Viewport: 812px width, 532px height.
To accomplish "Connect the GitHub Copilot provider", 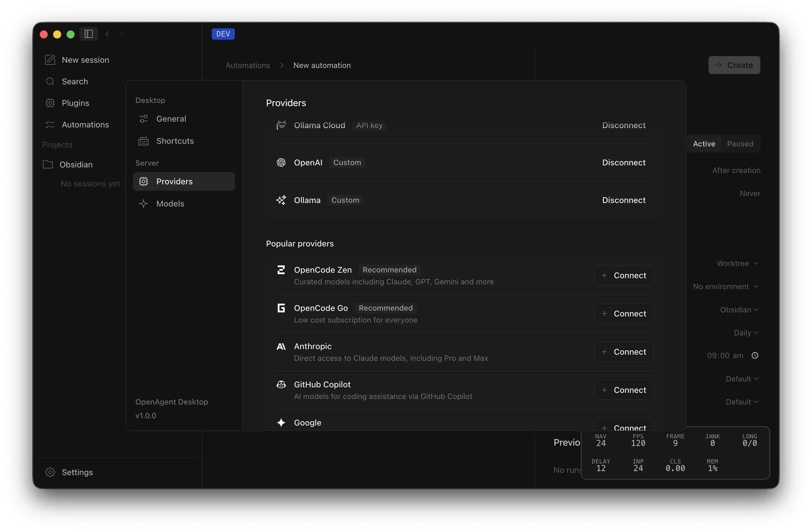I will point(624,390).
